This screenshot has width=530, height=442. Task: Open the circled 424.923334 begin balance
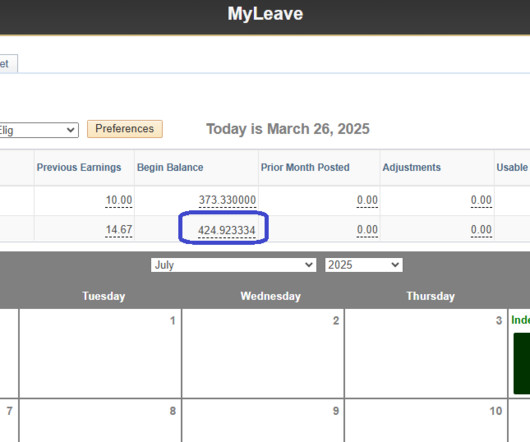[226, 230]
